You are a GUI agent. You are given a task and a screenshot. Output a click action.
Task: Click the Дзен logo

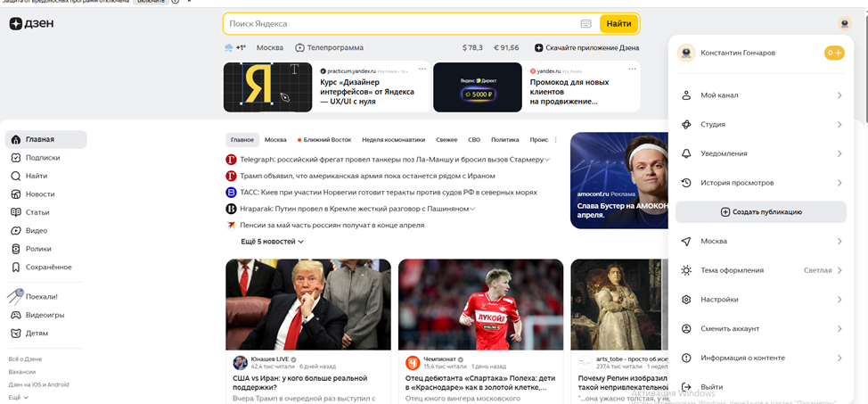click(x=31, y=23)
